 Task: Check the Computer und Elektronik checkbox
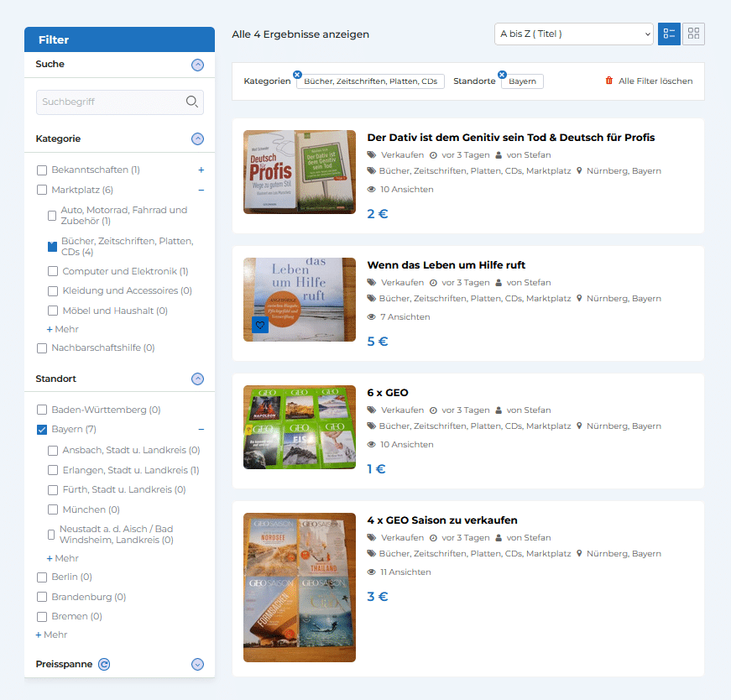point(53,271)
